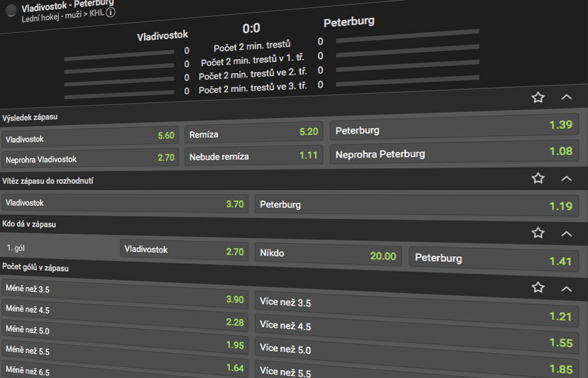
Task: Star the Vítěz zápasu do rozhodnutí market
Action: click(538, 178)
